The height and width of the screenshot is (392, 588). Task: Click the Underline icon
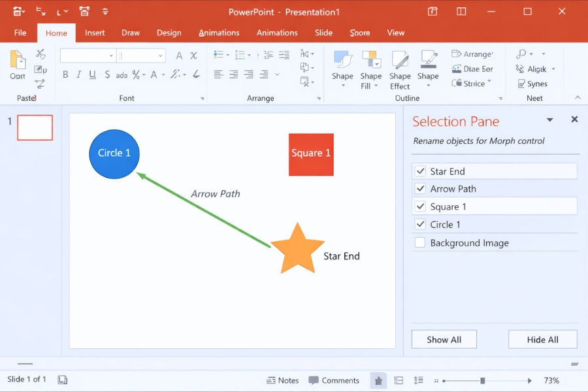pos(92,74)
